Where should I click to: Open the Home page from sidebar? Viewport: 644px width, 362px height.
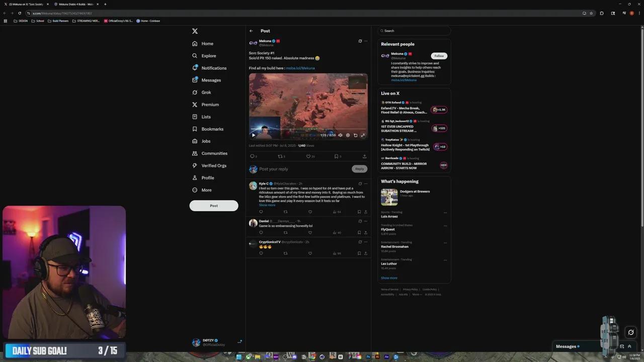click(203, 44)
